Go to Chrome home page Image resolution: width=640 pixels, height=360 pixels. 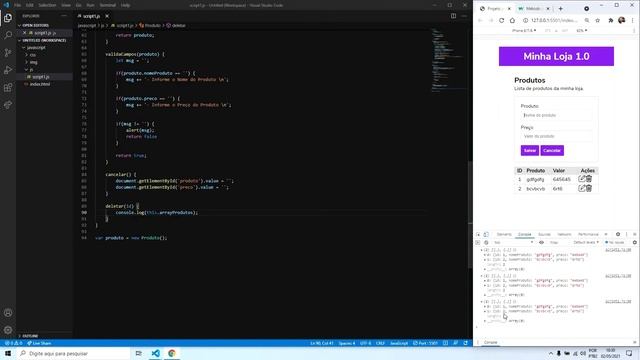click(513, 20)
